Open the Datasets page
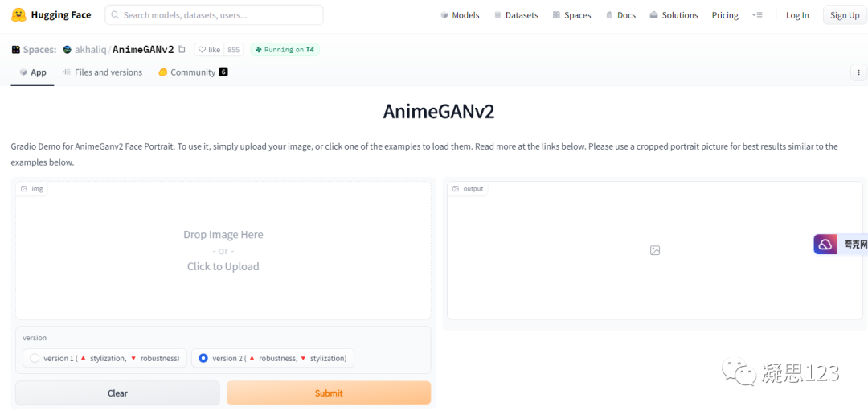This screenshot has height=411, width=868. click(516, 15)
